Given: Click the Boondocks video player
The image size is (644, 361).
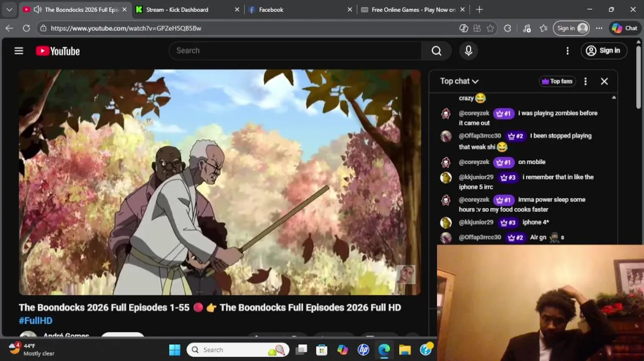Looking at the screenshot, I should click(x=220, y=183).
